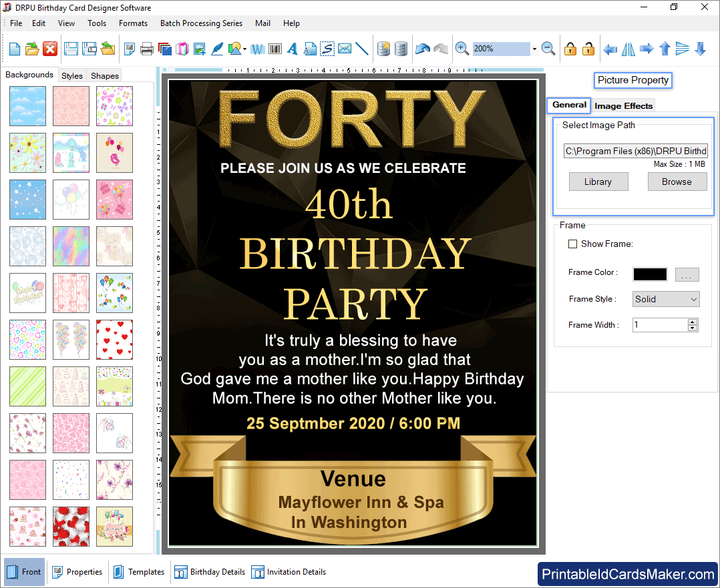Open the File menu
Viewport: 720px width, 588px height.
(16, 23)
